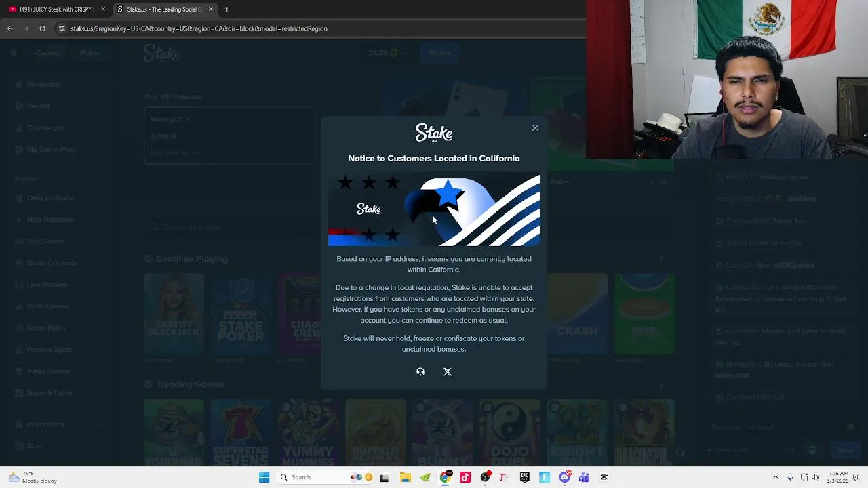Viewport: 868px width, 488px height.
Task: Click the chat Send button
Action: pos(845,449)
